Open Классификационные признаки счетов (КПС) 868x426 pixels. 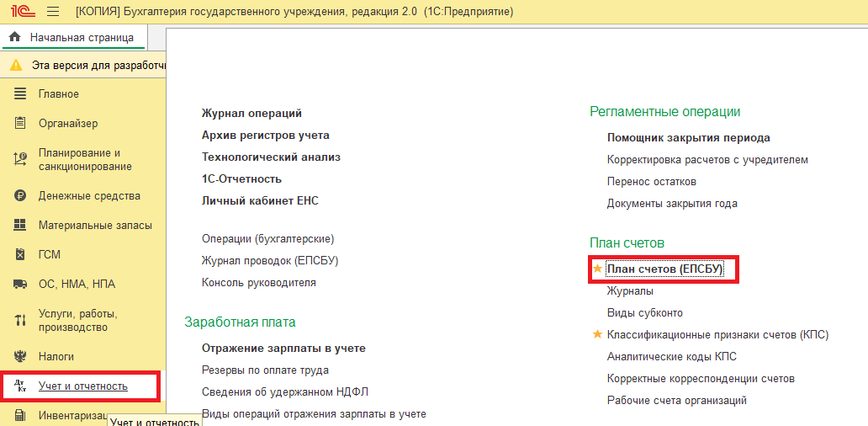point(717,334)
